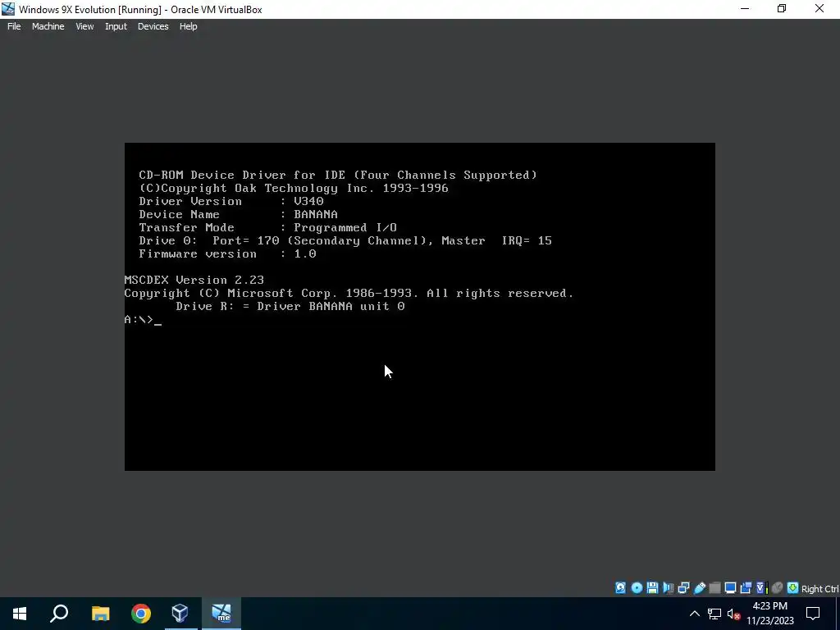This screenshot has height=630, width=840.
Task: Open the Help menu
Action: pyautogui.click(x=188, y=26)
